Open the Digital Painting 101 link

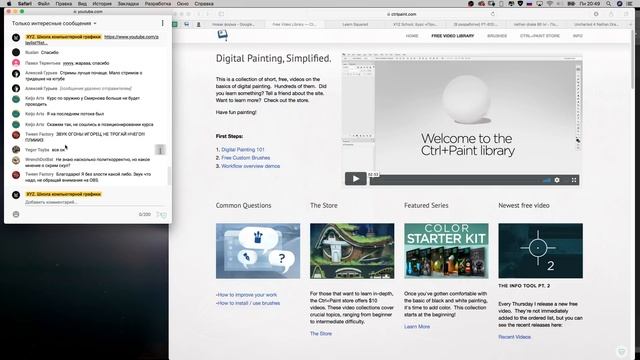point(243,150)
